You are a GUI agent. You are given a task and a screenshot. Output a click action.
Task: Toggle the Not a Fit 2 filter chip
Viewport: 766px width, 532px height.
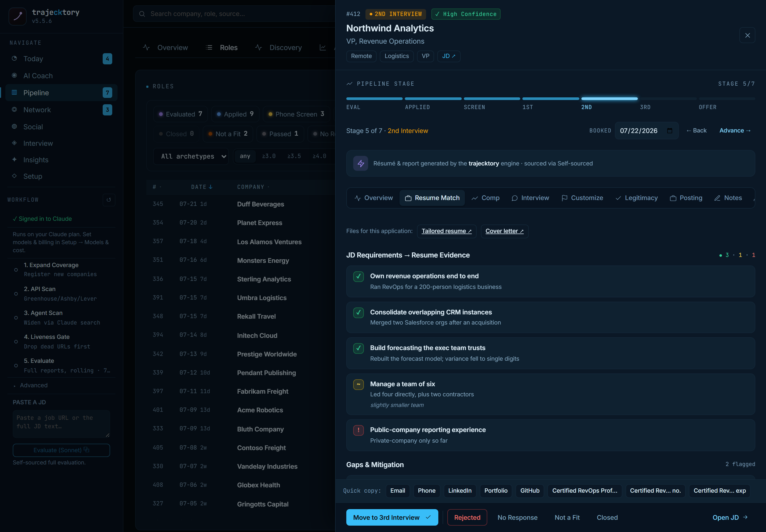coord(228,134)
